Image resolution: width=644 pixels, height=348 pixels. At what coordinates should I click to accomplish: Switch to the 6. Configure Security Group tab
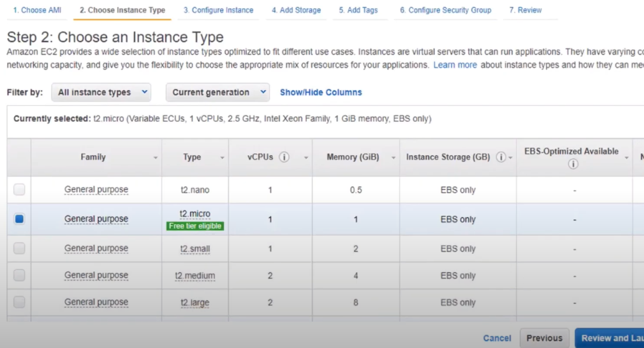tap(445, 10)
